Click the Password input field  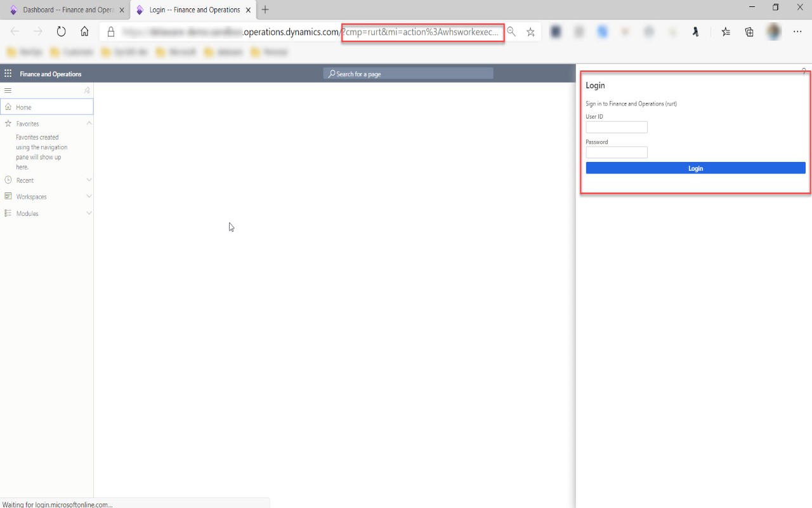coord(617,152)
